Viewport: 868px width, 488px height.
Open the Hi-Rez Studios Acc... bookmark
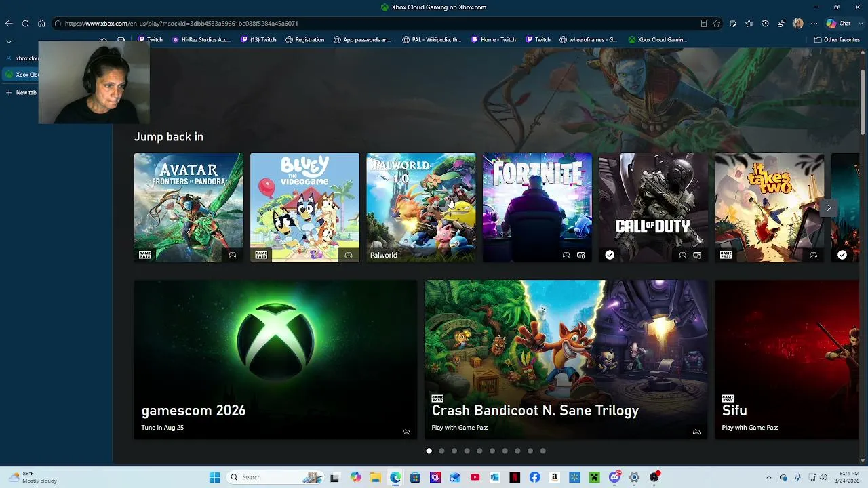point(201,39)
